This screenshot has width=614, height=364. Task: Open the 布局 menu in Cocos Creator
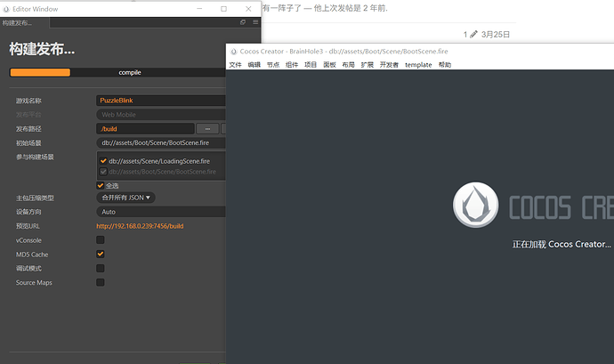(348, 65)
